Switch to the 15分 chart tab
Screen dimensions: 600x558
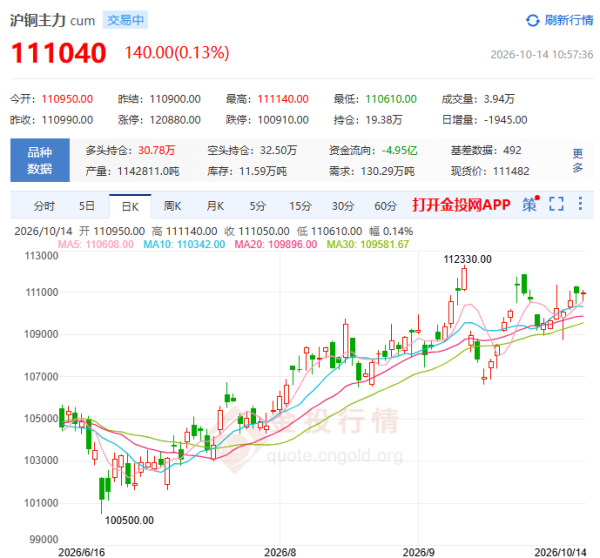tap(300, 206)
